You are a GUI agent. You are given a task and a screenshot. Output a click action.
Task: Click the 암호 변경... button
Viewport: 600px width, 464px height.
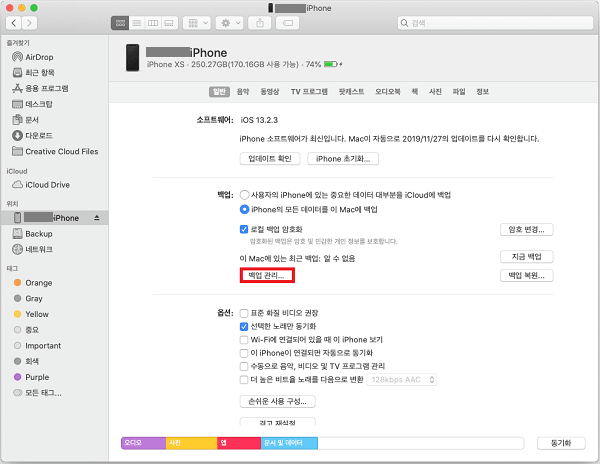pyautogui.click(x=527, y=230)
